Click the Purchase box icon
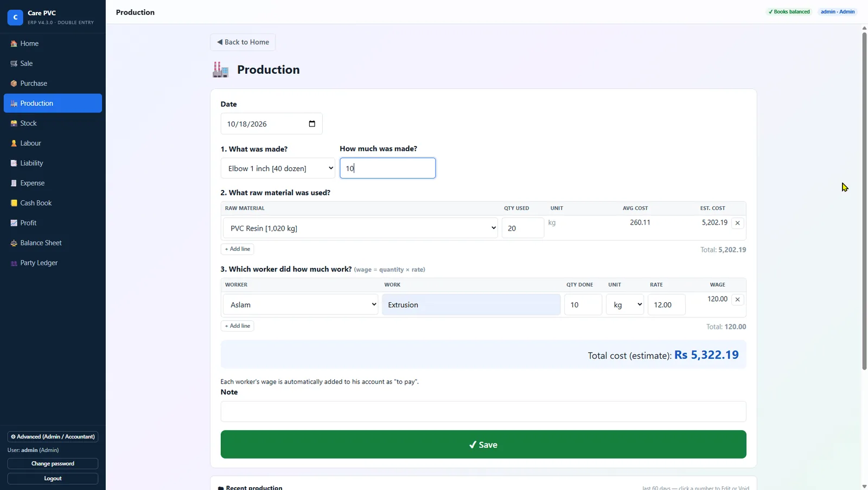The height and width of the screenshot is (490, 868). [x=14, y=84]
